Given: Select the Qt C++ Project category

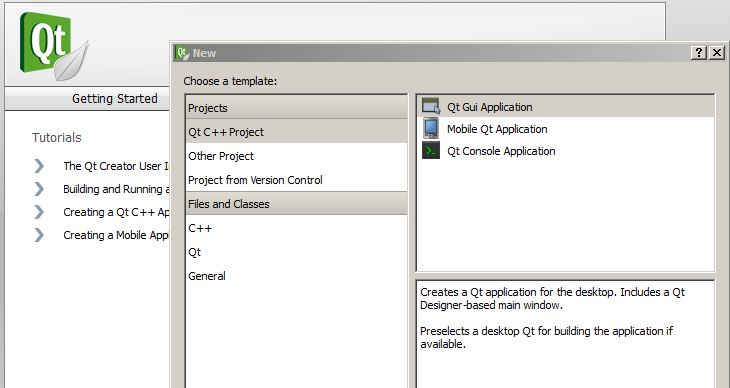Looking at the screenshot, I should 296,132.
